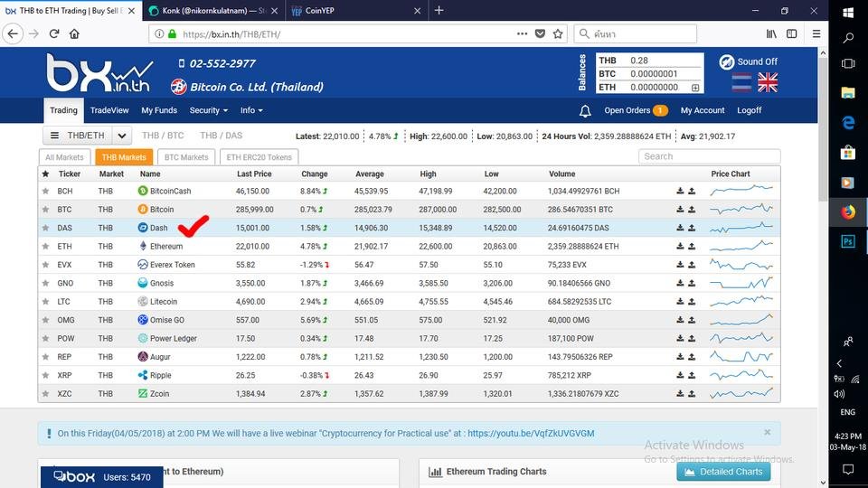Click deposit icon in BitcoinCash row
The height and width of the screenshot is (488, 868).
[x=680, y=191]
